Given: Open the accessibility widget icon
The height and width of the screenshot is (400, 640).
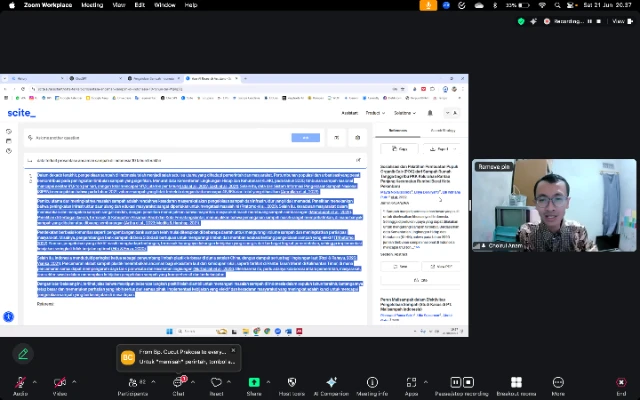Looking at the screenshot, I should [x=9, y=317].
